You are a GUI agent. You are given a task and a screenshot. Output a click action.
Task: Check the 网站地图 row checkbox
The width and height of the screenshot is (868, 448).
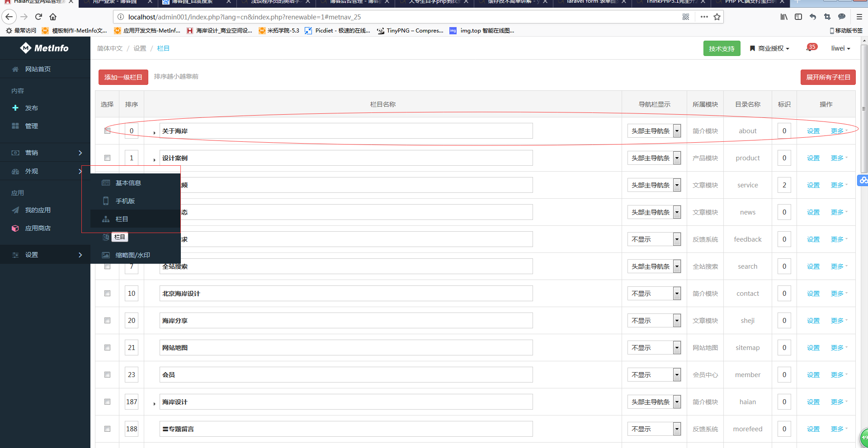(x=107, y=348)
